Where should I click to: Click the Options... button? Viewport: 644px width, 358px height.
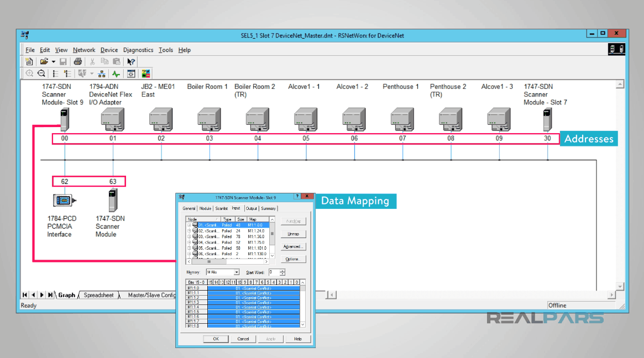point(293,260)
